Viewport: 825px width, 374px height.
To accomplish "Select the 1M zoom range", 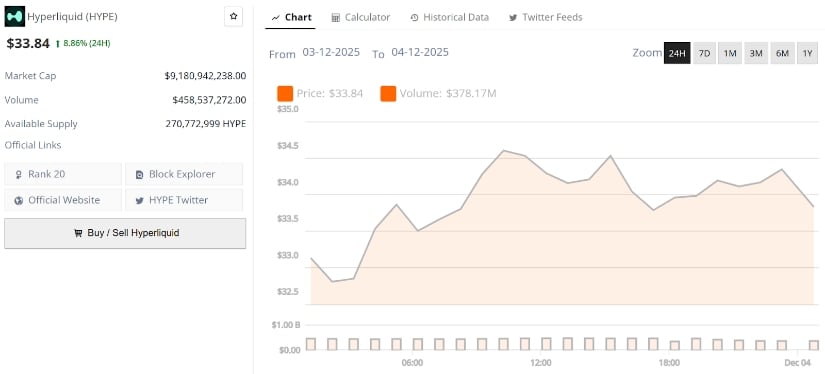I will (x=730, y=53).
